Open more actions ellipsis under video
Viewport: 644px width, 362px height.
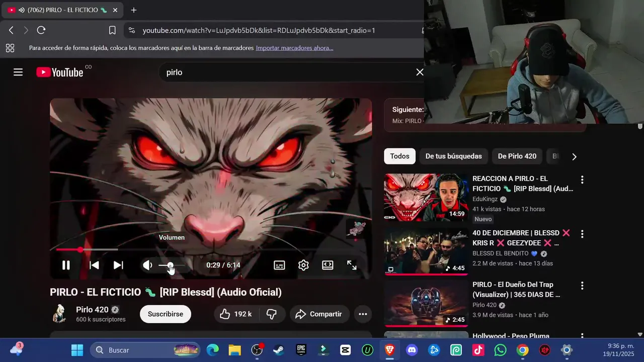(363, 314)
